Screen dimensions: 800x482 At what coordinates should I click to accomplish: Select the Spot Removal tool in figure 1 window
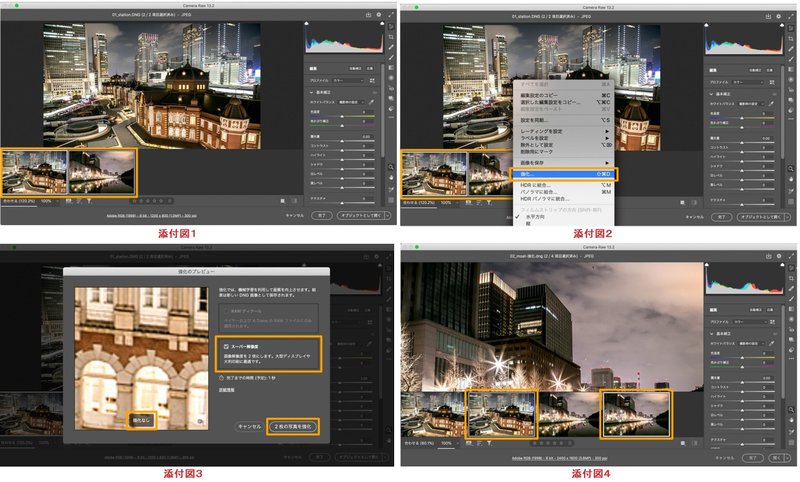pos(391,47)
